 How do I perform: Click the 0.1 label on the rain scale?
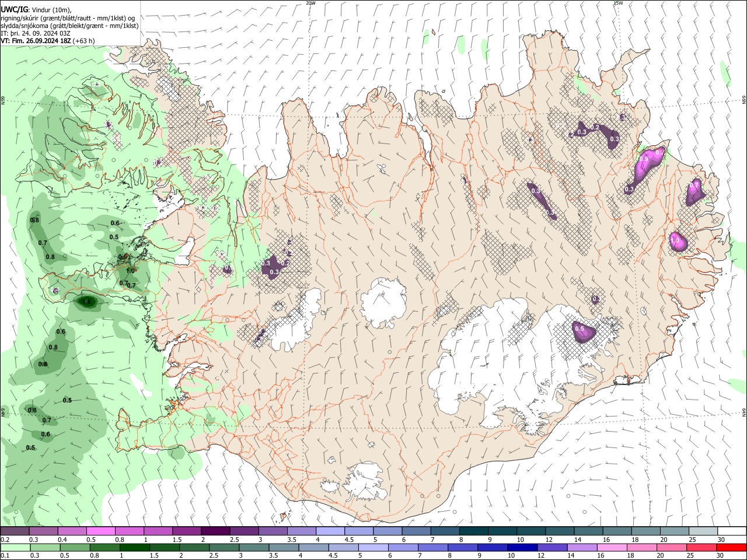point(5,556)
